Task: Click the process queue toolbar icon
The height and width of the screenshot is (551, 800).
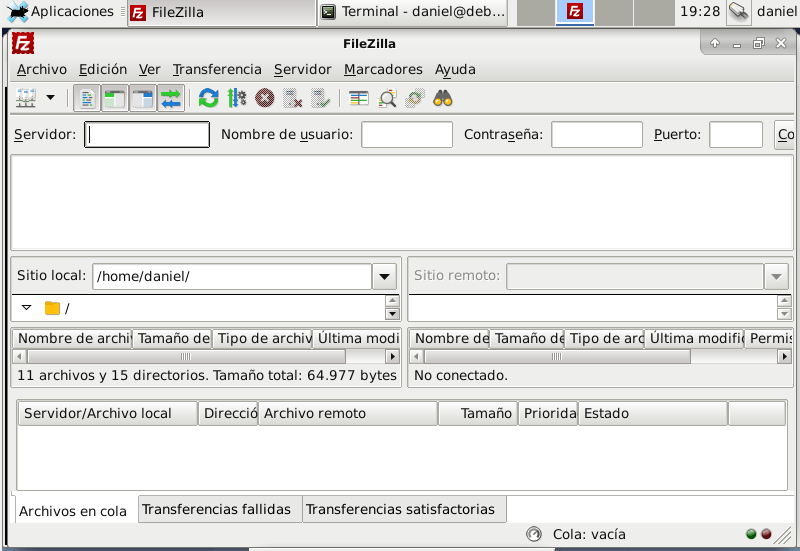Action: (236, 98)
